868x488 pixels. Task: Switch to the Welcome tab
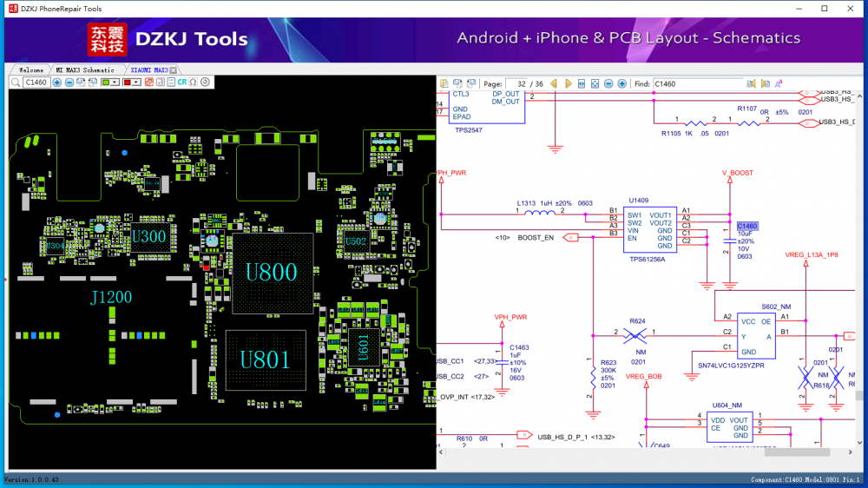(30, 69)
